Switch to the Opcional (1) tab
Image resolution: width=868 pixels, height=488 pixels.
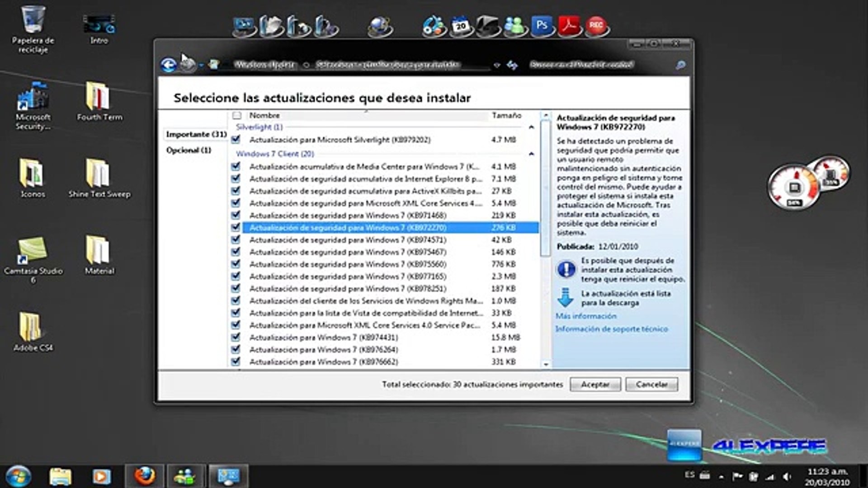pos(189,150)
